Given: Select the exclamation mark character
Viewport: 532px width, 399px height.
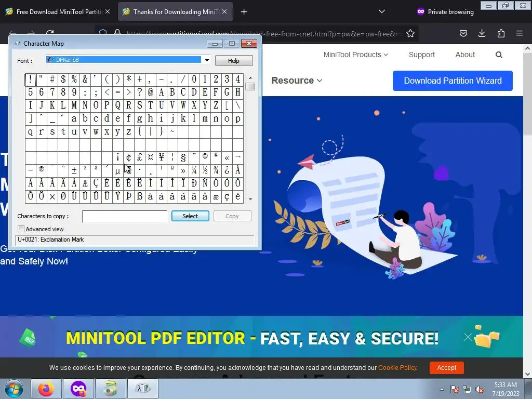Looking at the screenshot, I should (x=31, y=79).
